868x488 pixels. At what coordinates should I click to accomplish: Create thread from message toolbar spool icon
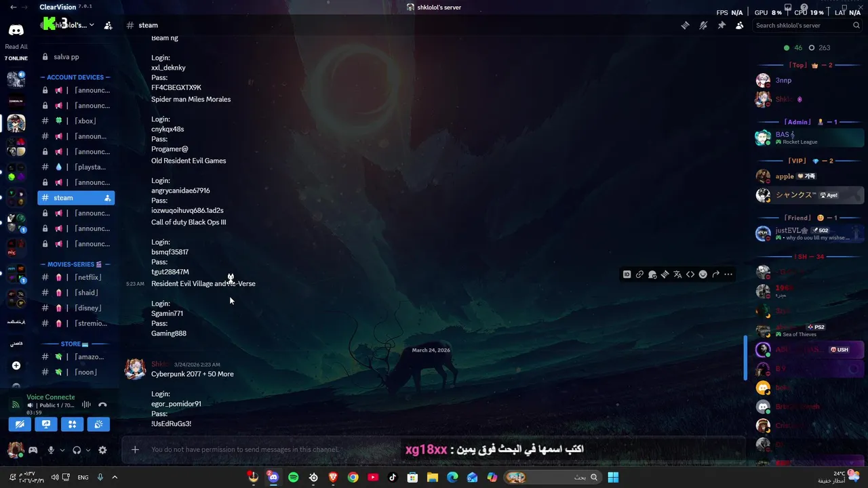tap(665, 274)
